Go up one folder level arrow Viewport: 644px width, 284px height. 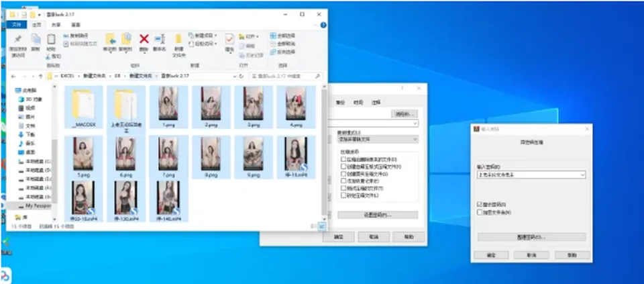[40, 76]
